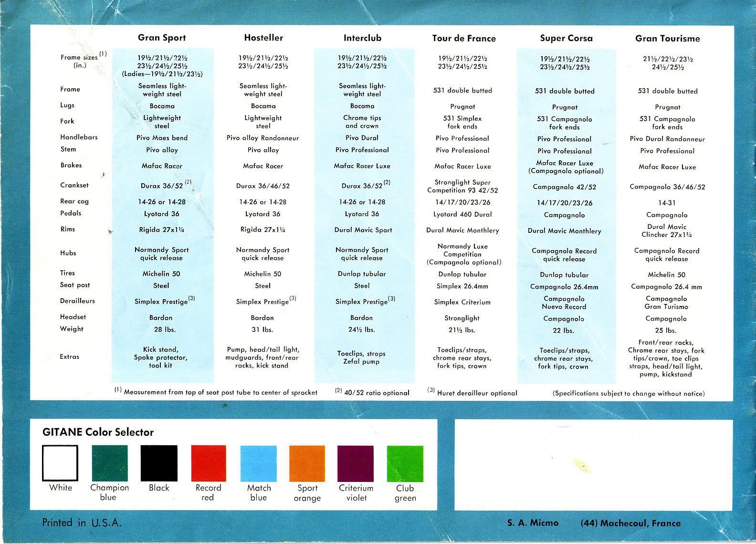Click the Super Corsa column heading

pos(567,38)
